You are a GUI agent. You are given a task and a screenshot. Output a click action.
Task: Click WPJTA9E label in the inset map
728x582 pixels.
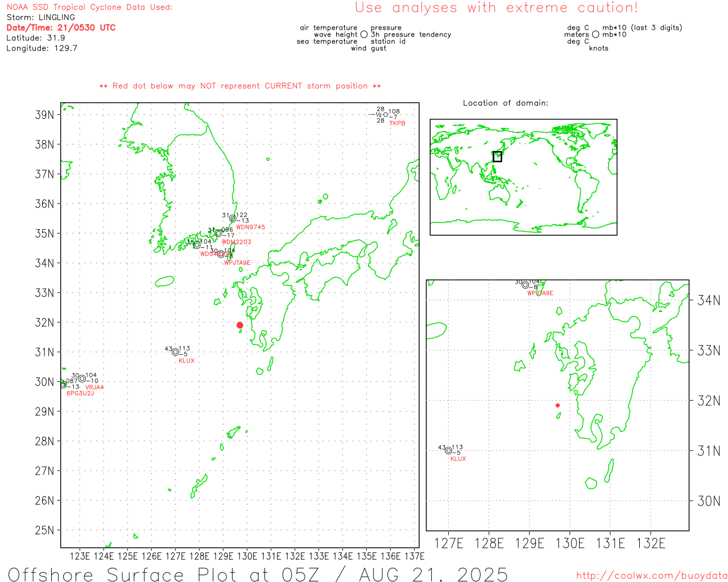coord(540,293)
